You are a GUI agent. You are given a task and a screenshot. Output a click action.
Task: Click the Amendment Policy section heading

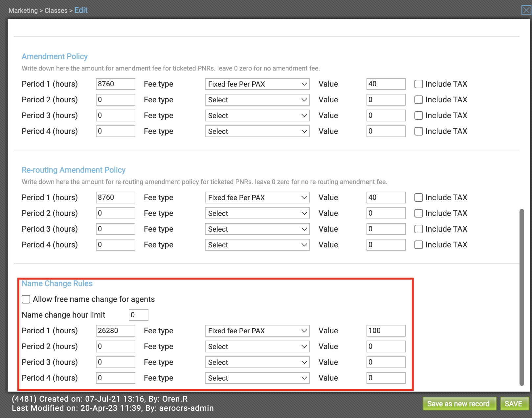[x=55, y=56]
